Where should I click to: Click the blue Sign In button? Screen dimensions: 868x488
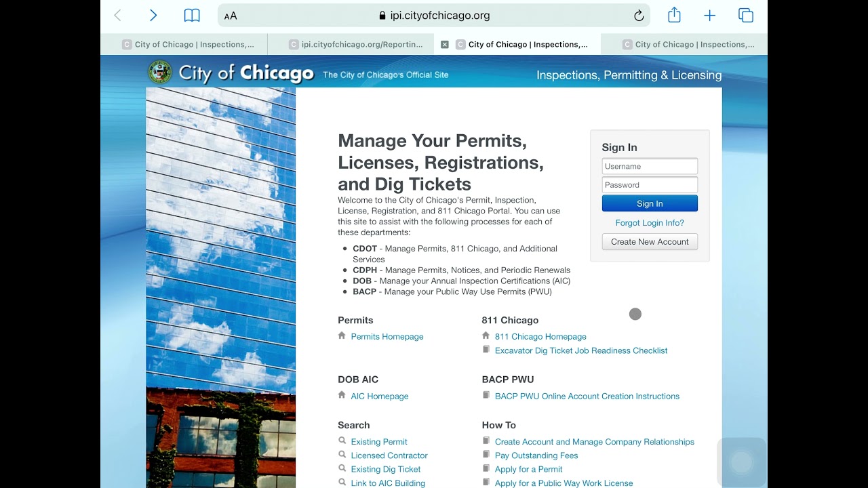pos(650,203)
